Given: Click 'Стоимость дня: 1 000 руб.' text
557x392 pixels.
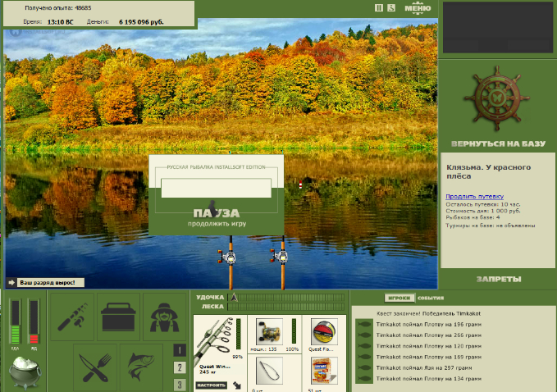Looking at the screenshot, I should pyautogui.click(x=483, y=211).
